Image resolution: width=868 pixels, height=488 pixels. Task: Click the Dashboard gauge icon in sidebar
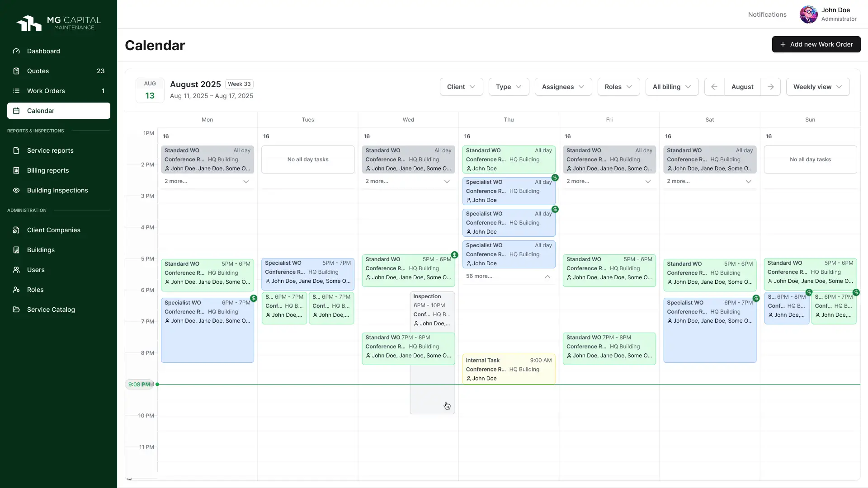pyautogui.click(x=16, y=51)
